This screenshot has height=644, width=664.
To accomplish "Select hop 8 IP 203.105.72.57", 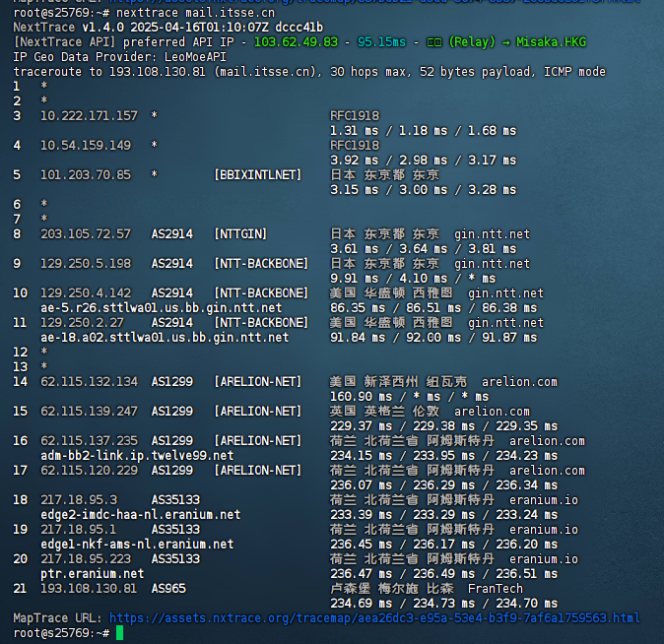I will tap(86, 233).
